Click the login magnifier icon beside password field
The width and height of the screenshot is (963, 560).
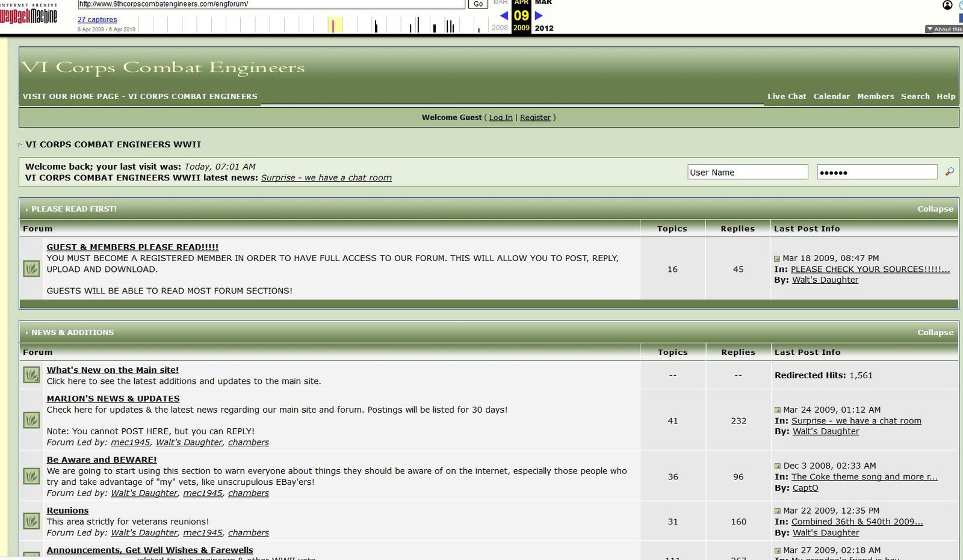(x=949, y=172)
